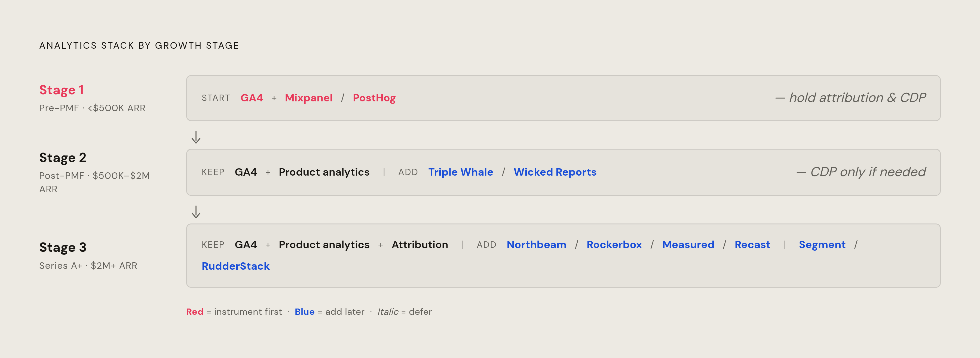This screenshot has height=358, width=980.
Task: Click the 'hold attribution & CDP' italic note
Action: tap(850, 98)
